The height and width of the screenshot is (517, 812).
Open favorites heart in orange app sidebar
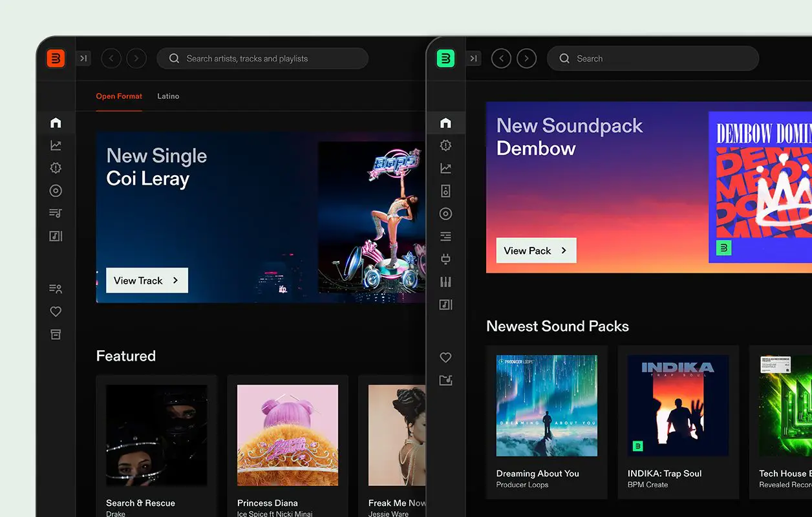pos(56,311)
